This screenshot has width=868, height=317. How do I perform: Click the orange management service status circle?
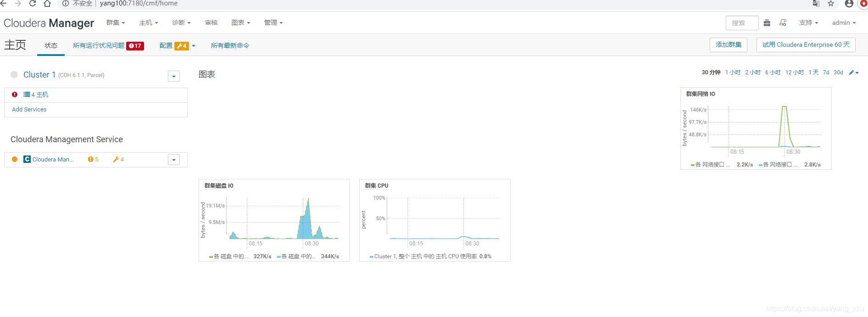pos(15,159)
